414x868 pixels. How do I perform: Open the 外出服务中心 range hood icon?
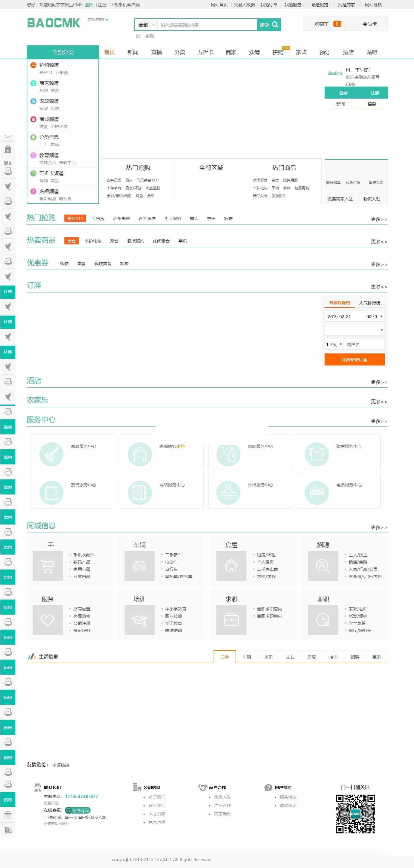(x=228, y=493)
